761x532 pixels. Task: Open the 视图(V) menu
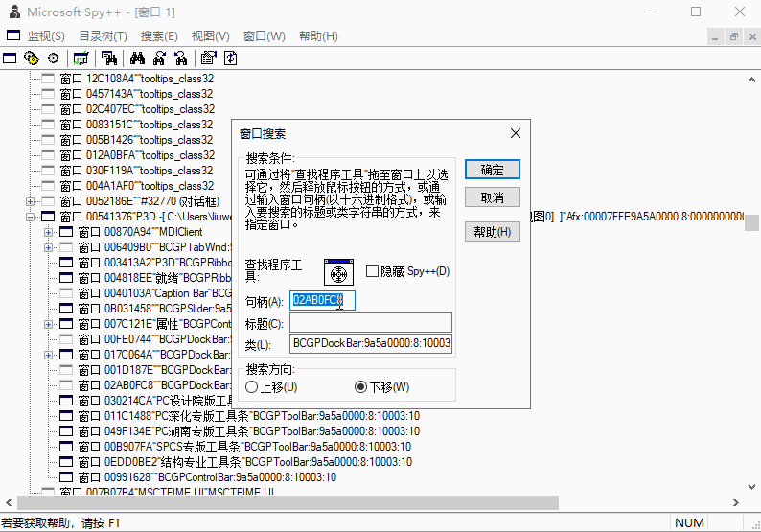pos(210,36)
